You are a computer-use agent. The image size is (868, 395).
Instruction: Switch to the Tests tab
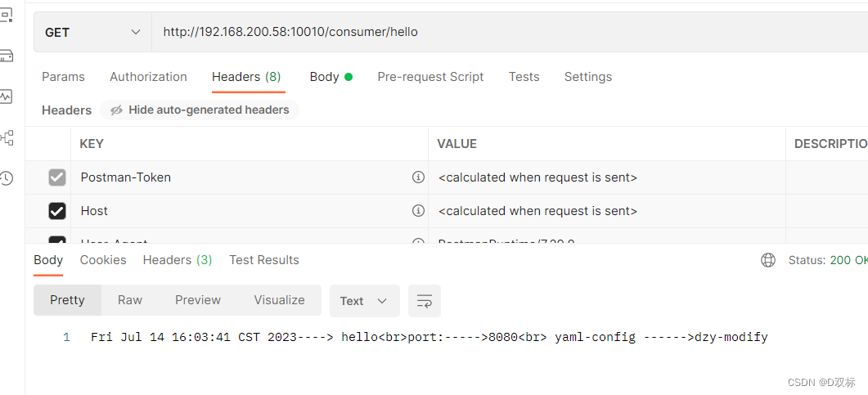(x=524, y=77)
